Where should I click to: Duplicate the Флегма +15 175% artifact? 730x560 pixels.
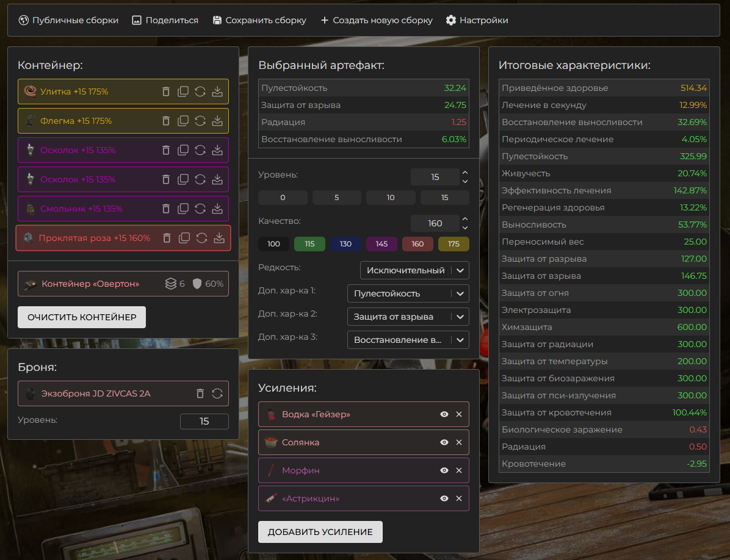[183, 121]
